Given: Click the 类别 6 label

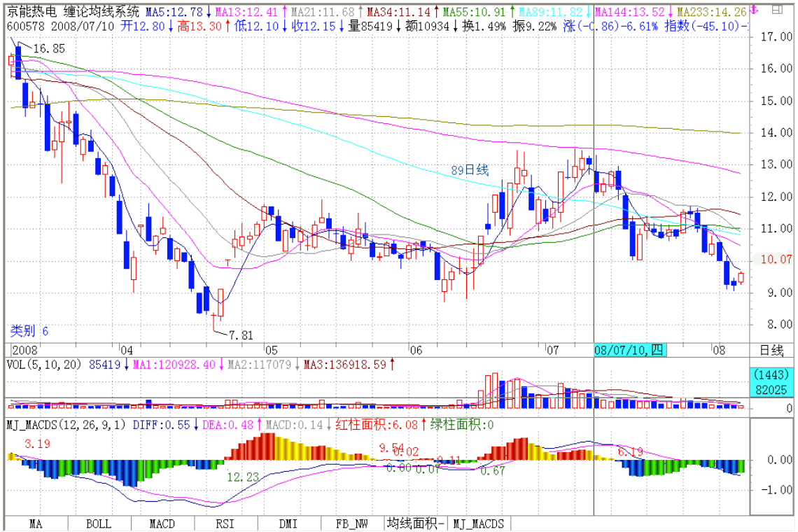Looking at the screenshot, I should point(29,331).
